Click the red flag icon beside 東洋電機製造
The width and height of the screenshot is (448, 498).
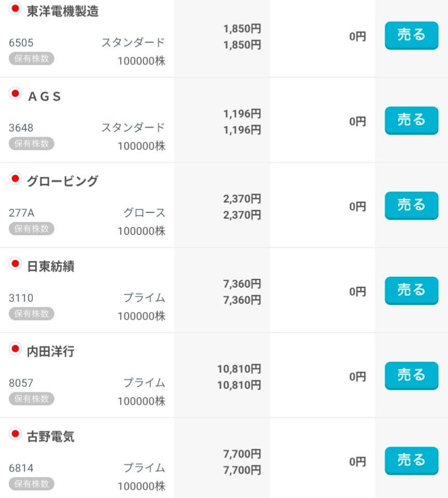16,9
